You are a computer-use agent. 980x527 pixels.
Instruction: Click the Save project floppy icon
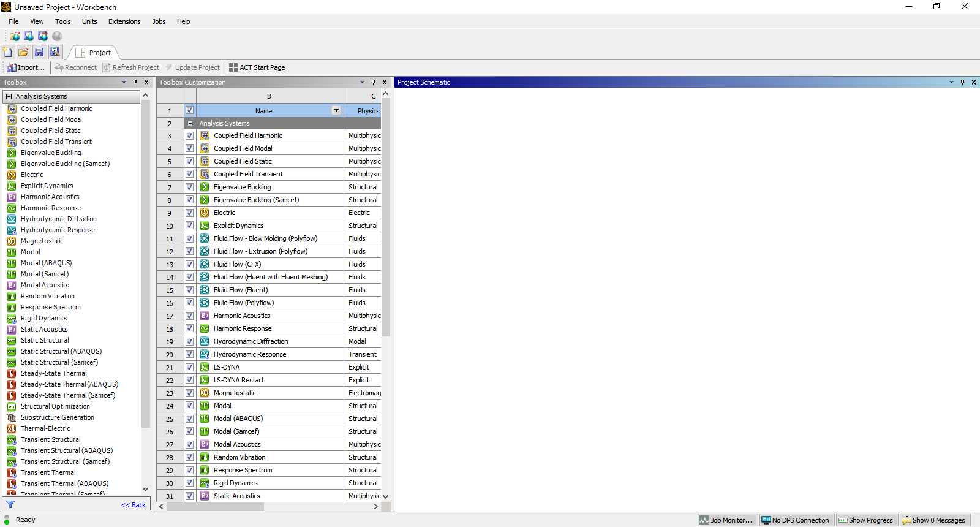point(39,52)
